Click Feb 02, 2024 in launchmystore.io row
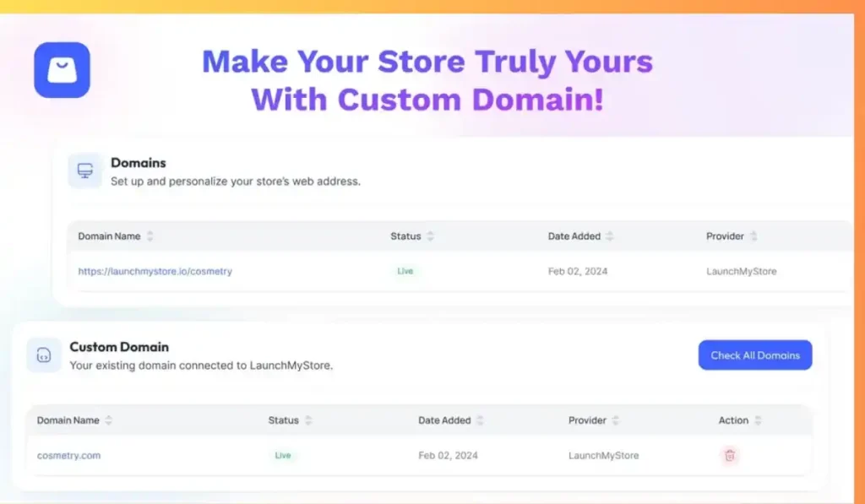Image resolution: width=865 pixels, height=504 pixels. tap(578, 271)
